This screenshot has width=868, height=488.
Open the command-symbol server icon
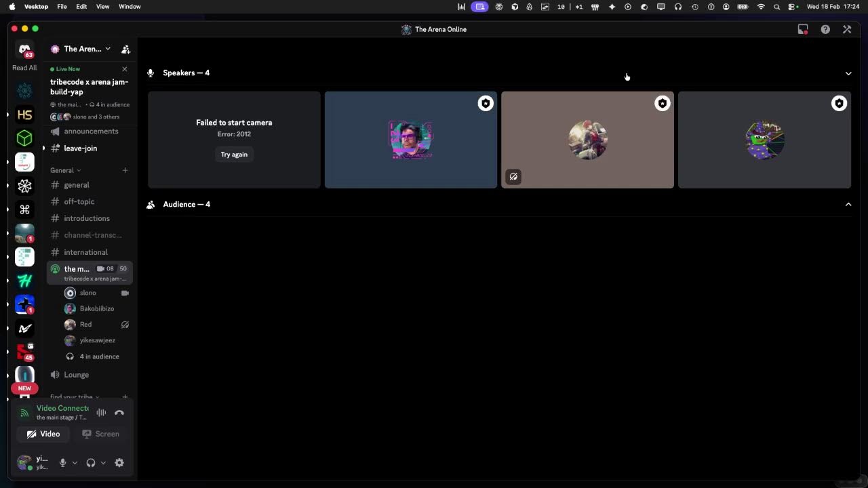[x=24, y=209]
